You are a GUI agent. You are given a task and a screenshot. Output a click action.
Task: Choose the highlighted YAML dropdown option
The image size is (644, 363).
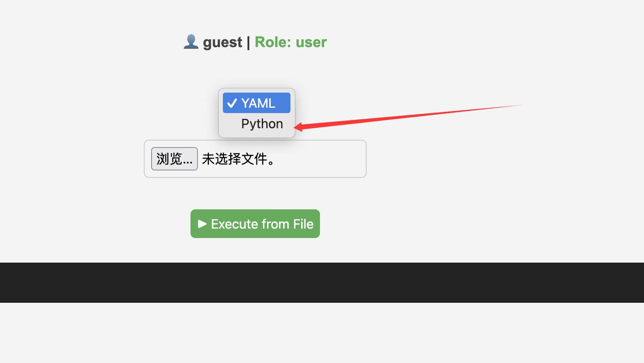tap(257, 103)
